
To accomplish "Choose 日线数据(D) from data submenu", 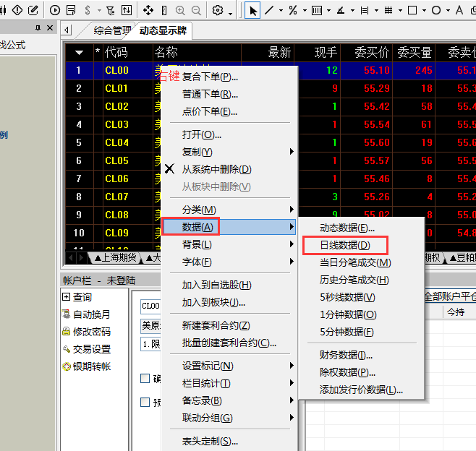I will [345, 246].
